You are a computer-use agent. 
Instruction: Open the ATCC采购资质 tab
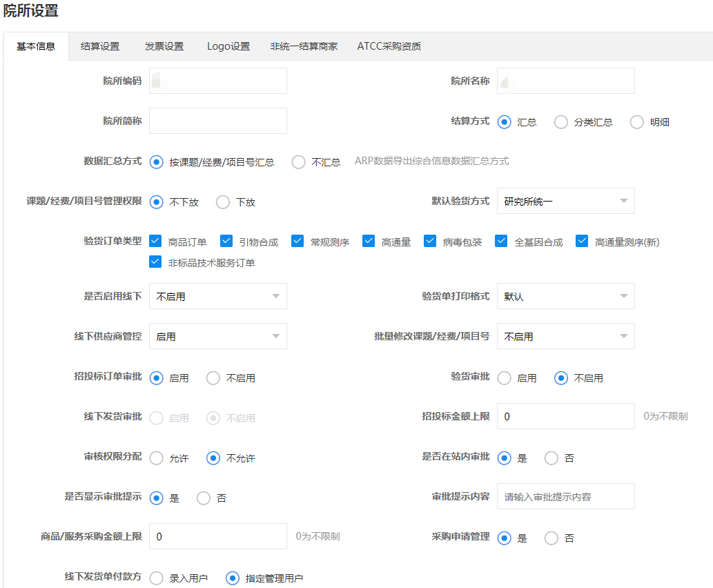(389, 46)
